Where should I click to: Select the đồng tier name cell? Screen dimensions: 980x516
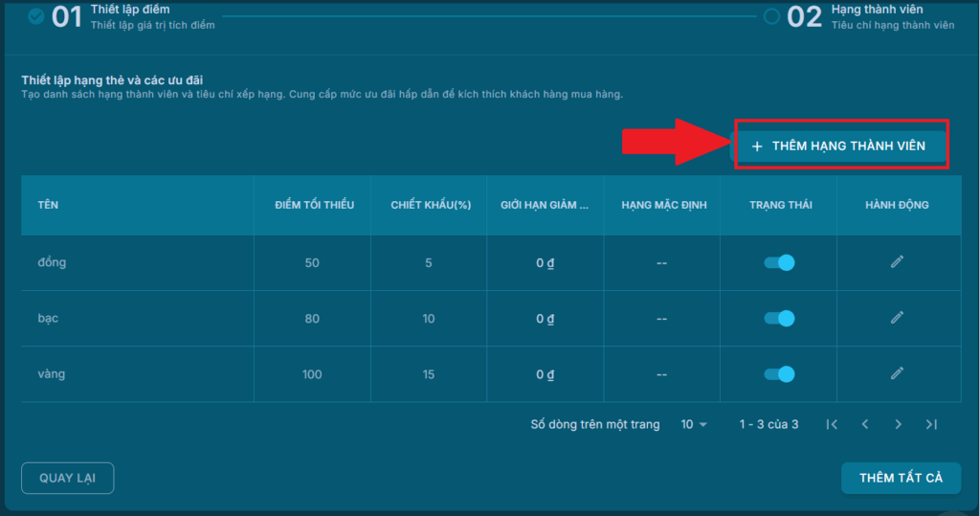[53, 262]
